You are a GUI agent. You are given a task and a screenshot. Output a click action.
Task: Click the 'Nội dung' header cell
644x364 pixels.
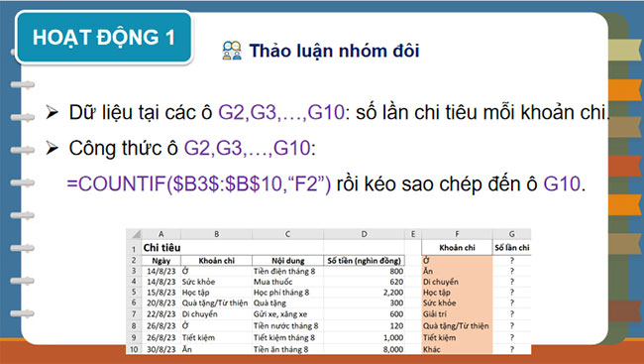point(288,260)
